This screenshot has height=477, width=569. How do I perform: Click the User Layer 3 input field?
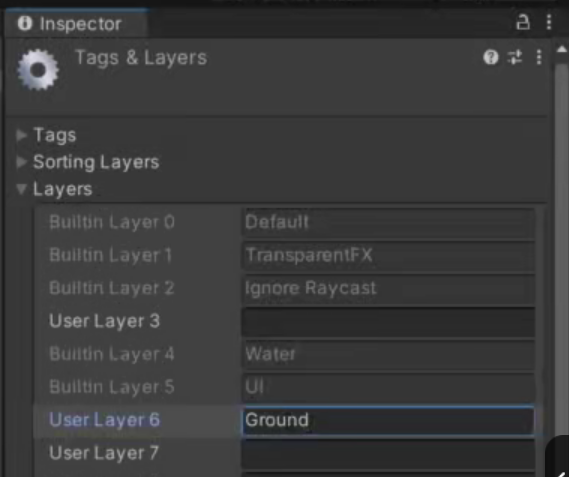388,322
